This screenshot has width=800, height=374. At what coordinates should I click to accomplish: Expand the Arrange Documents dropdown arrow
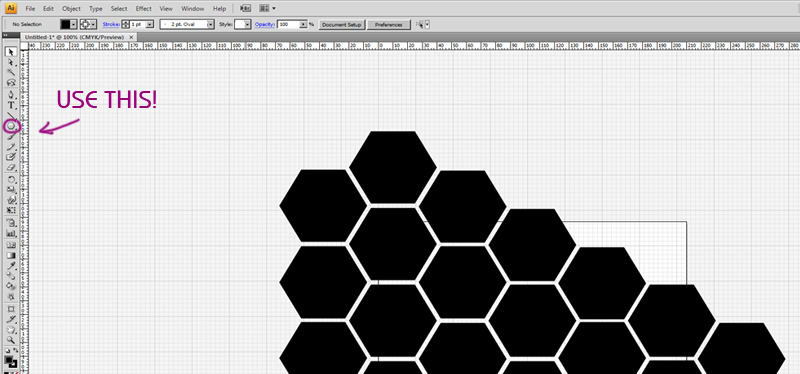pyautogui.click(x=274, y=9)
